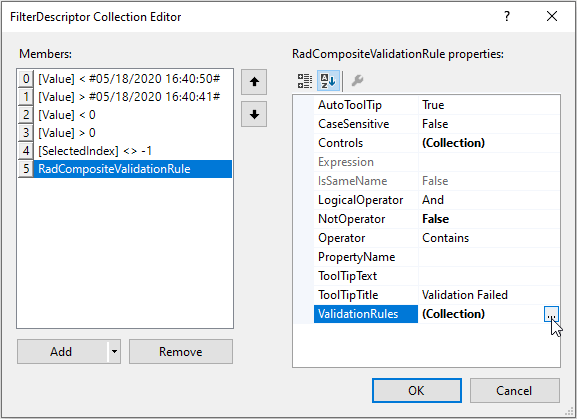The image size is (577, 419).
Task: Open the Property Pages wrench icon
Action: click(x=357, y=81)
